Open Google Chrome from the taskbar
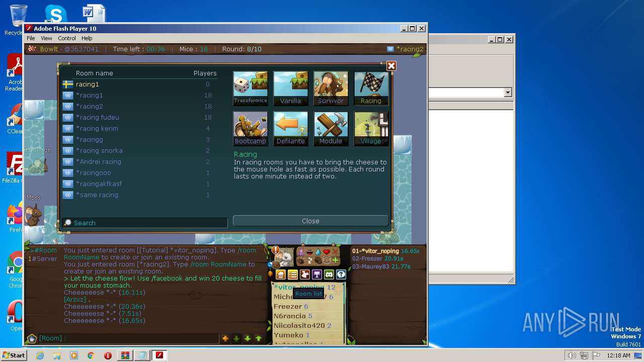Screen dimensions: 644x362 (x=91, y=355)
